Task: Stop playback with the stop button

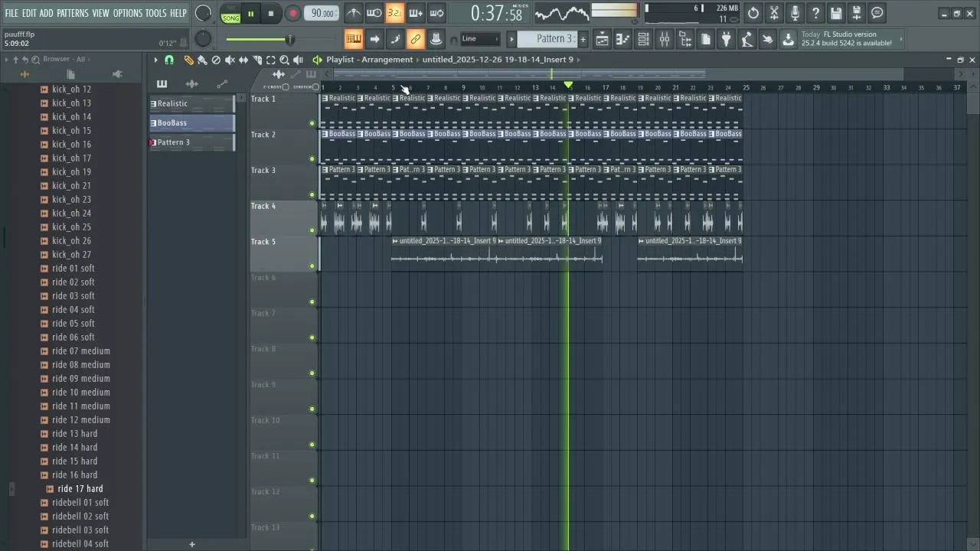Action: tap(271, 14)
